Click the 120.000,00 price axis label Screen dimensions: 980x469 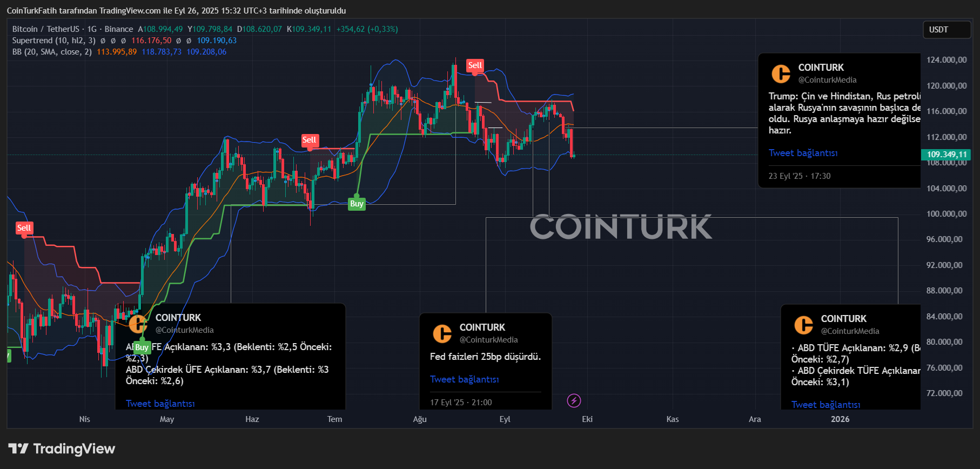pyautogui.click(x=947, y=86)
